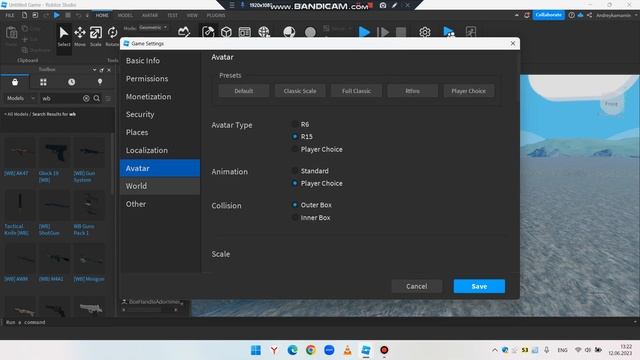The height and width of the screenshot is (360, 640).
Task: Open the Models category dropdown in Toolbox
Action: pyautogui.click(x=20, y=98)
